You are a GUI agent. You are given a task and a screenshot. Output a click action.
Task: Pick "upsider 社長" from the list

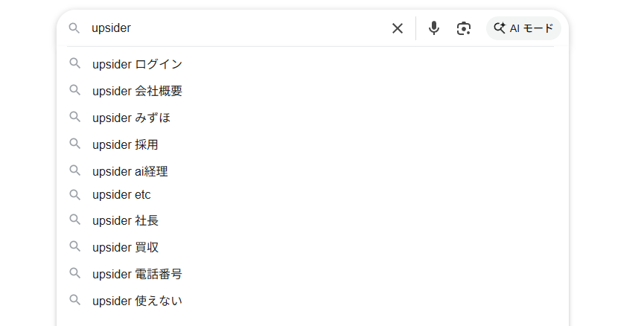(x=125, y=220)
